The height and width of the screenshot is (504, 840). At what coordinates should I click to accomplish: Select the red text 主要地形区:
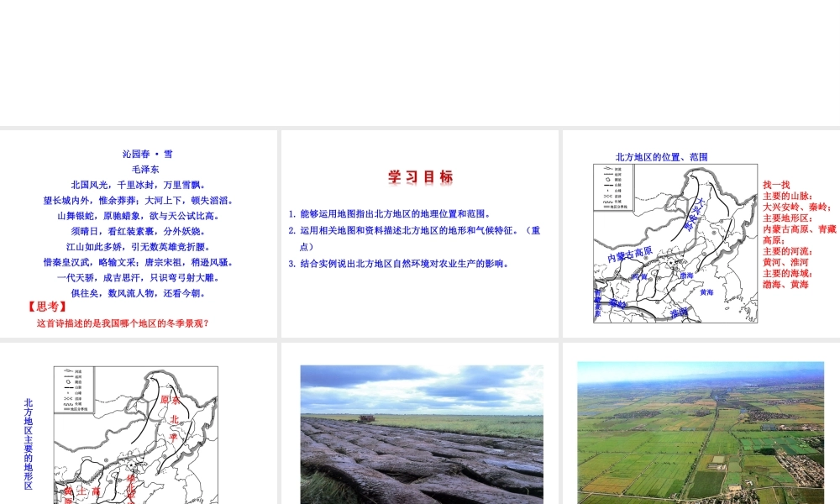[x=788, y=218]
